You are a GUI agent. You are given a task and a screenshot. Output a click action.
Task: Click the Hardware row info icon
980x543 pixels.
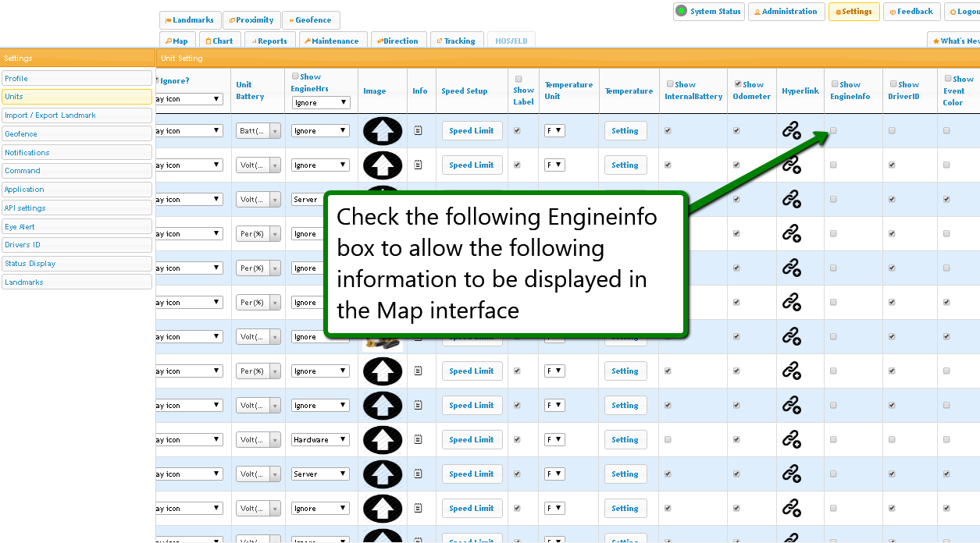point(419,440)
